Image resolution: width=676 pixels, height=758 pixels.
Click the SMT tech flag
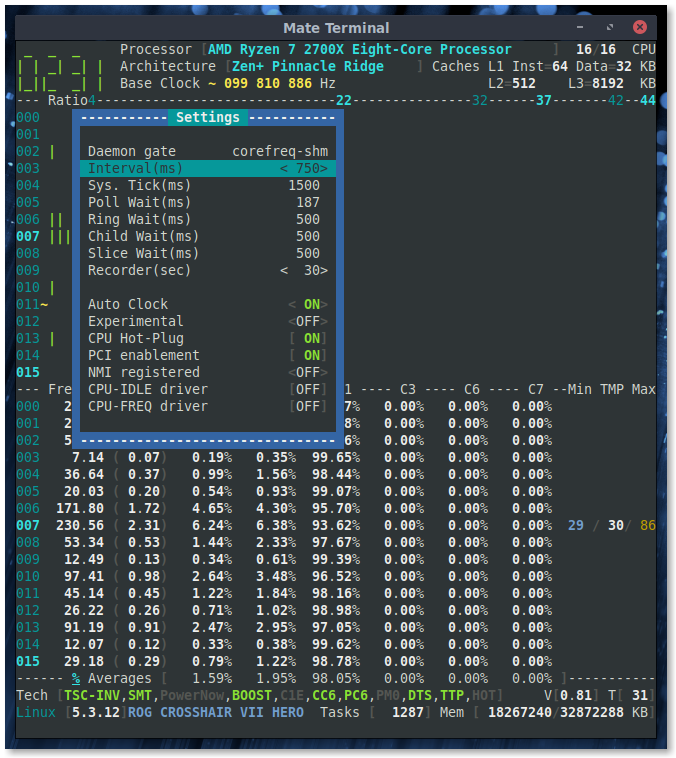click(x=140, y=695)
